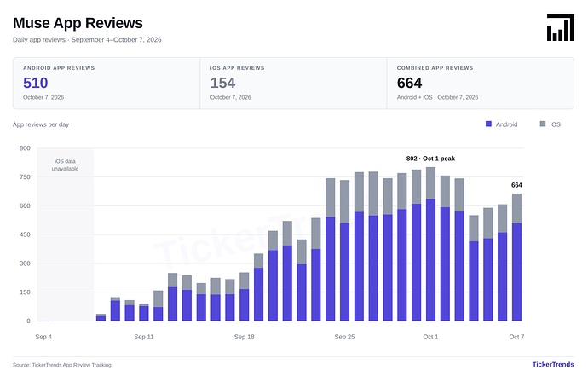Click the 300 y-axis label
This screenshot has height=370, width=588.
[x=25, y=263]
